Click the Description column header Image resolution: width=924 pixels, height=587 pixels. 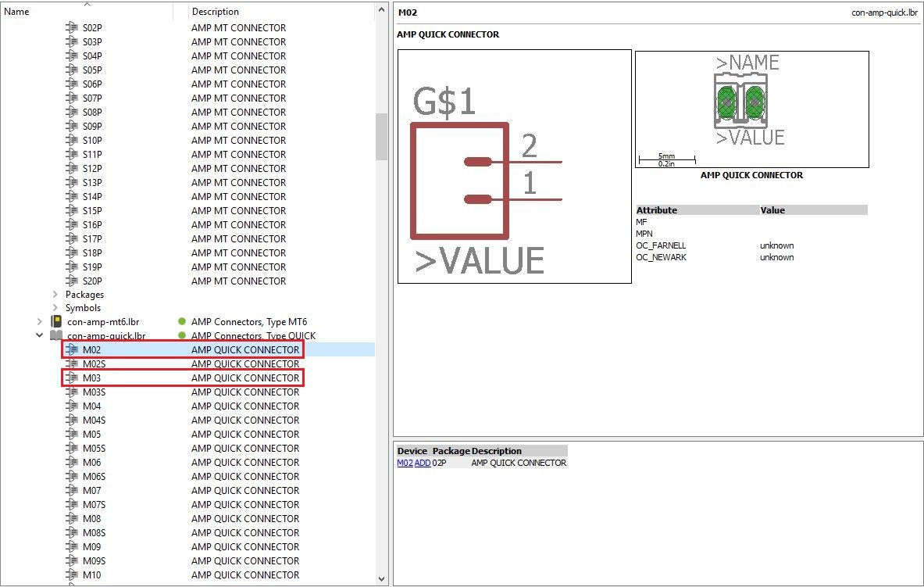(281, 11)
